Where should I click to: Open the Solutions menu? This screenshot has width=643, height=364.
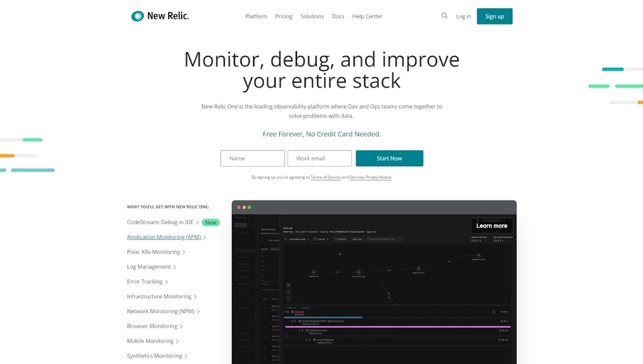pos(312,16)
